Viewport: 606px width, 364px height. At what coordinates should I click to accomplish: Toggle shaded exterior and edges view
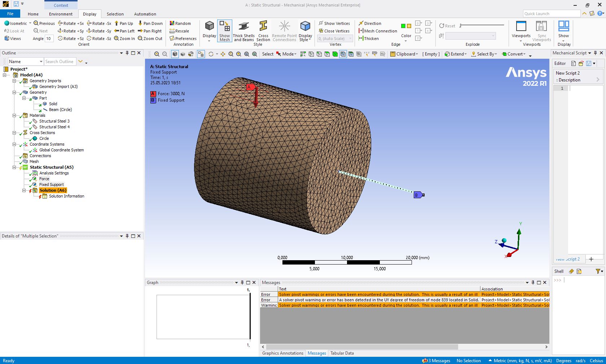point(175,54)
